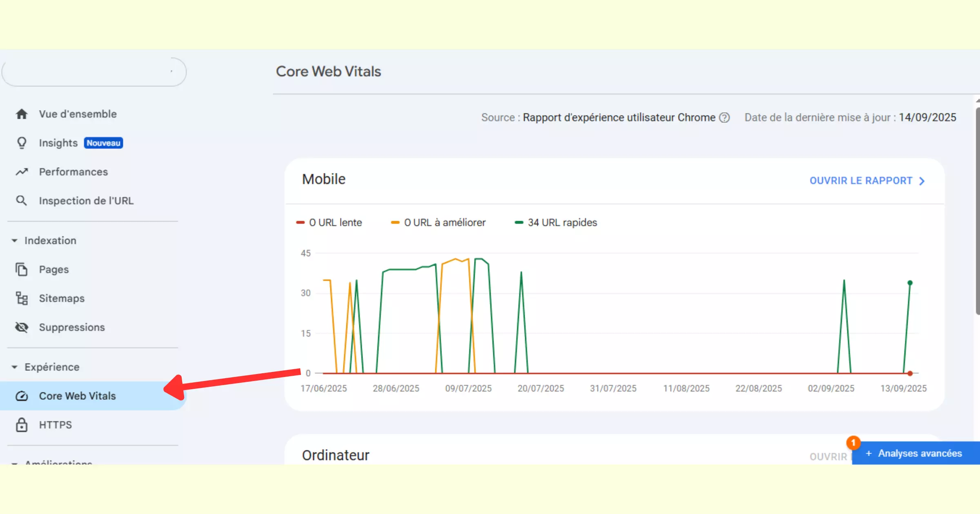Select the Insights lightbulb icon
The height and width of the screenshot is (514, 980).
coord(21,142)
